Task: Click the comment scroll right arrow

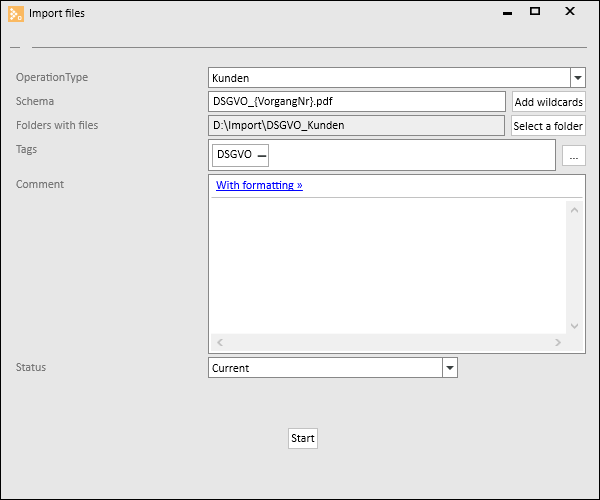Action: tap(558, 342)
